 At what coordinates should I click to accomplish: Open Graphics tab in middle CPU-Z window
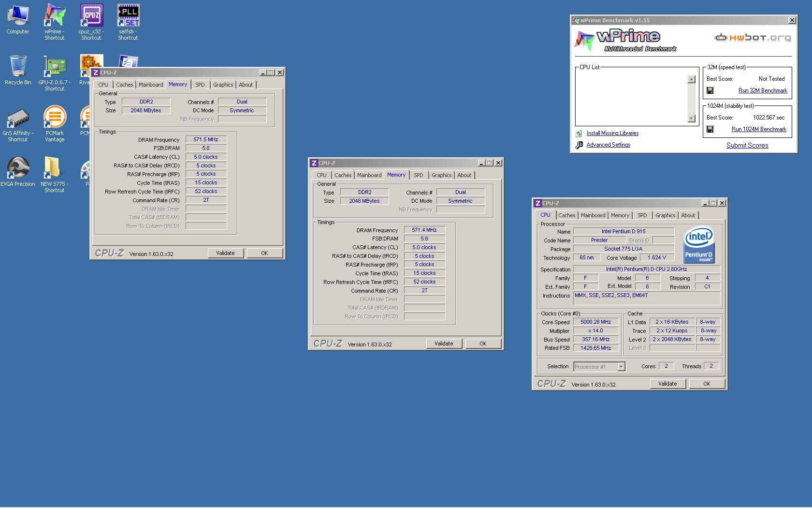442,175
